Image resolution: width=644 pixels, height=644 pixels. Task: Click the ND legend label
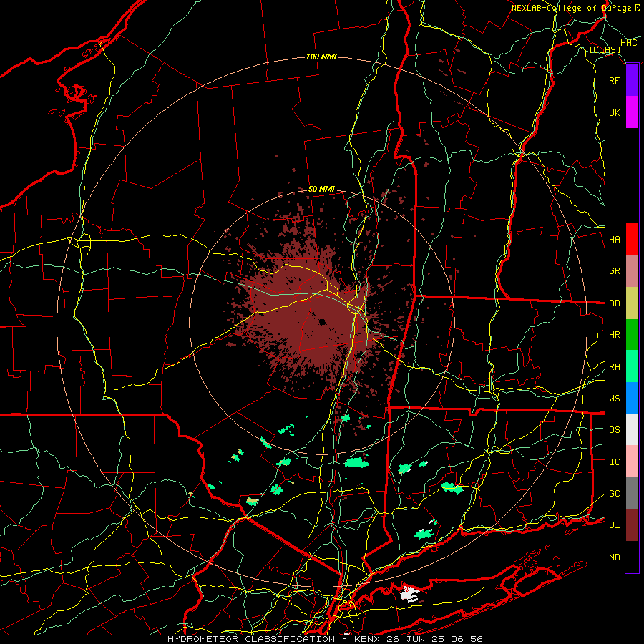click(x=614, y=557)
